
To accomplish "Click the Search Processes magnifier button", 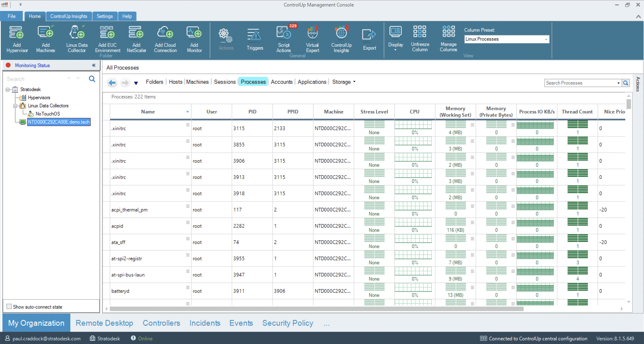I will click(x=626, y=83).
